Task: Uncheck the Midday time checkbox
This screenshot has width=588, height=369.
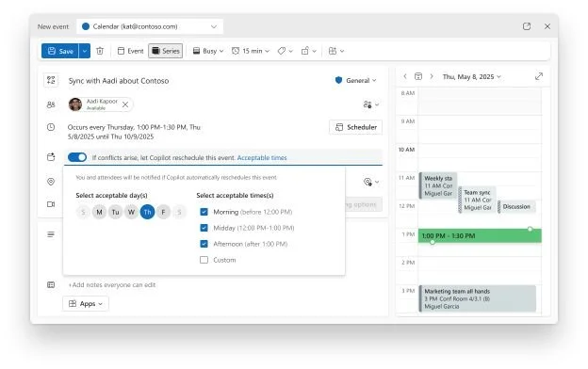Action: point(204,228)
